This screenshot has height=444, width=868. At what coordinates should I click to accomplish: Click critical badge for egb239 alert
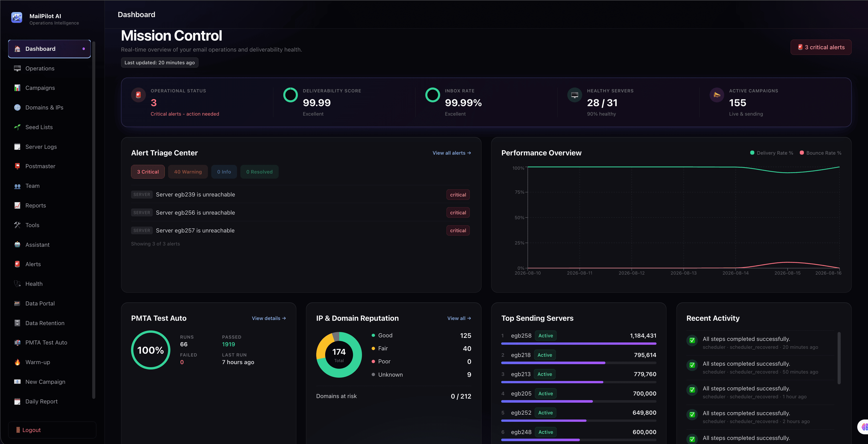pos(458,194)
